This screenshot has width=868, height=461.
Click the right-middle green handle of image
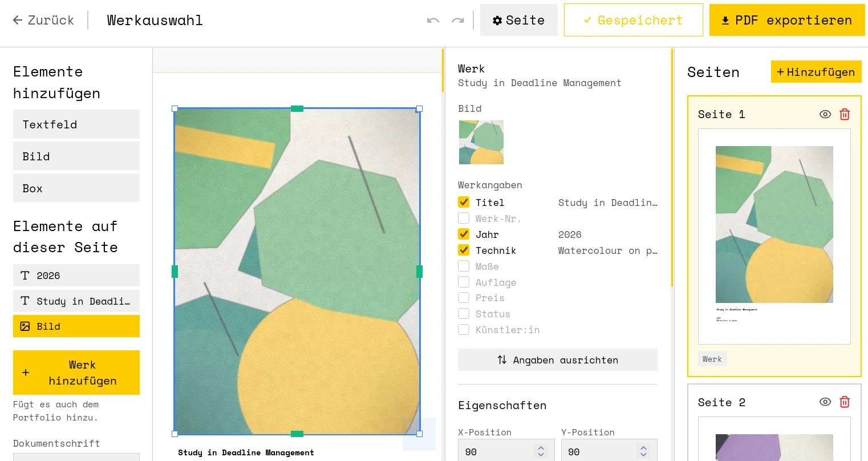(420, 272)
